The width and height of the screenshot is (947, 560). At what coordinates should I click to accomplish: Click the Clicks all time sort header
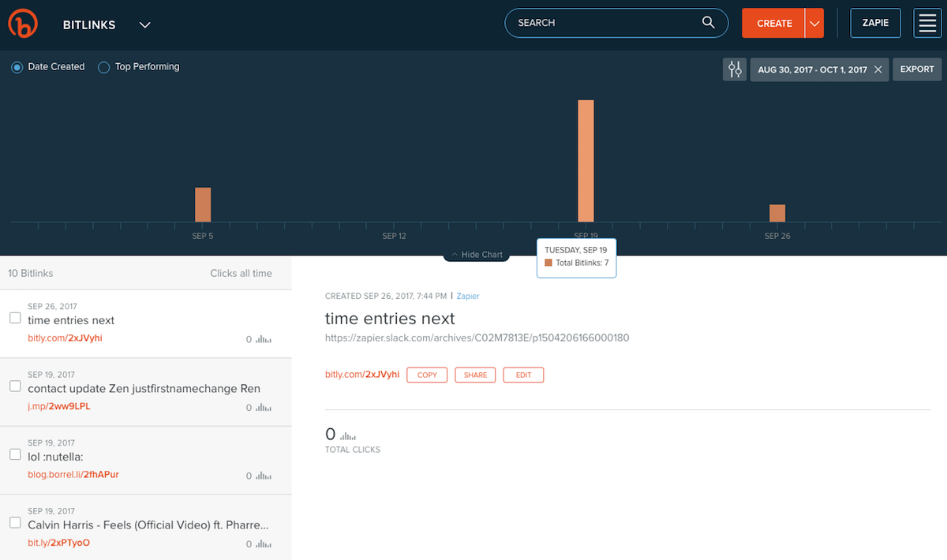pyautogui.click(x=241, y=273)
